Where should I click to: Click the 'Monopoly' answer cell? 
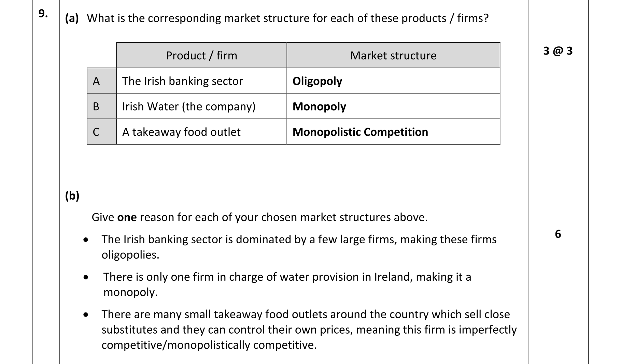pos(319,106)
